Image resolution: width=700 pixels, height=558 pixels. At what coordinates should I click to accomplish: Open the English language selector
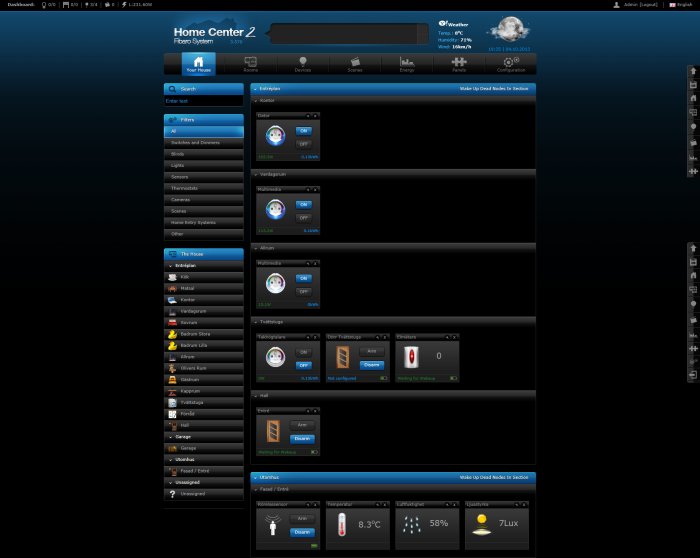coord(681,5)
